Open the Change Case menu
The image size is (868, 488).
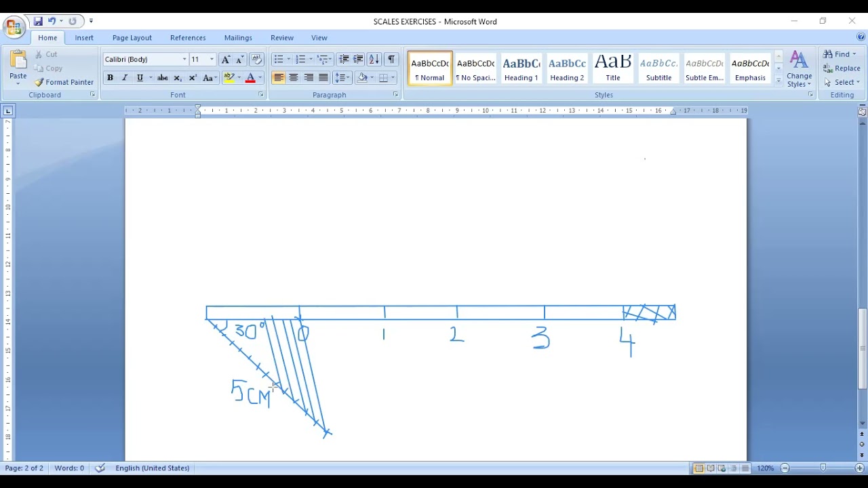coord(210,78)
